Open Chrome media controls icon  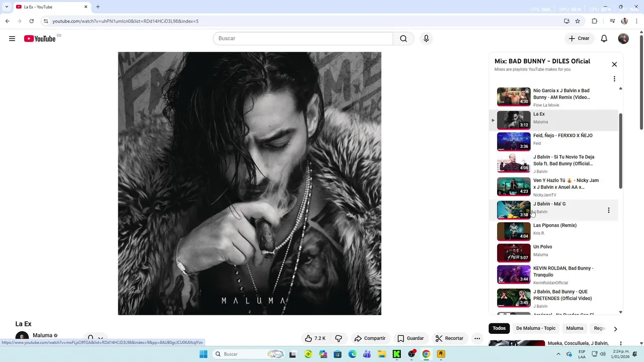click(x=612, y=21)
